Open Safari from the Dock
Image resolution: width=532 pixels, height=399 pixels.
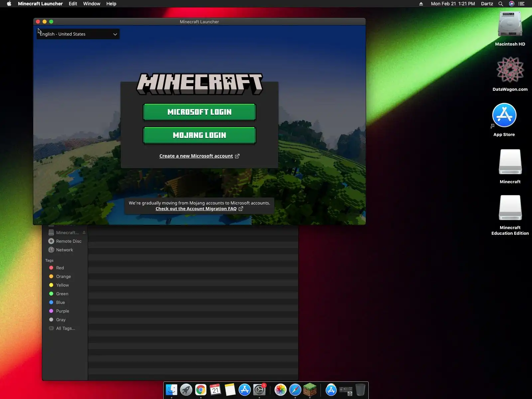(x=295, y=390)
